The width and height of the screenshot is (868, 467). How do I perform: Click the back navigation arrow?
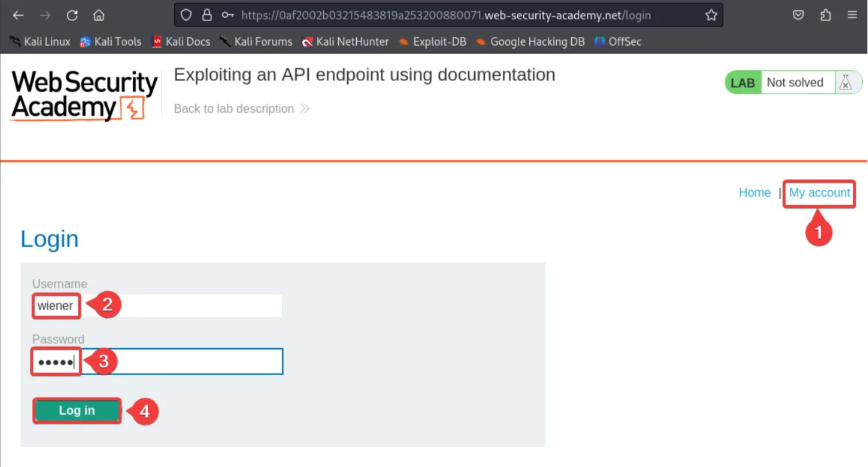coord(17,15)
